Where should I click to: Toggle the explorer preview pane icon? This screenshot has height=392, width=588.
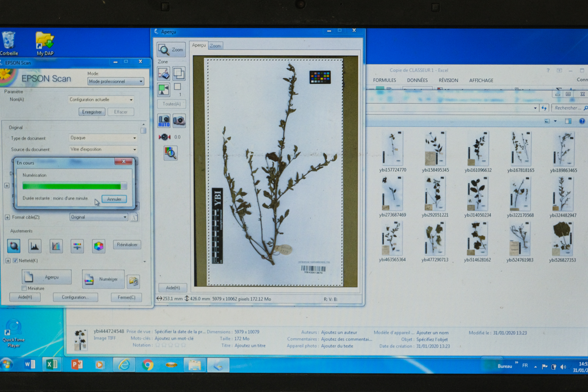point(568,121)
